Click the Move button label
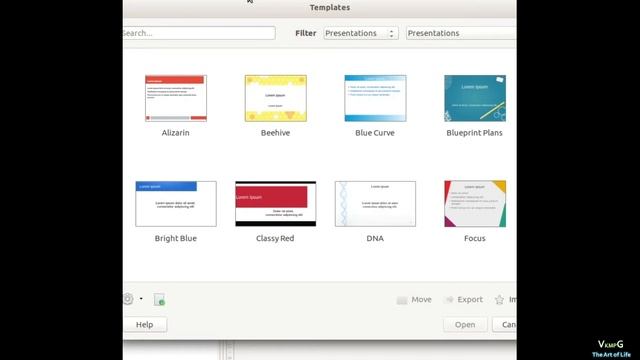This screenshot has height=360, width=640. pyautogui.click(x=421, y=300)
